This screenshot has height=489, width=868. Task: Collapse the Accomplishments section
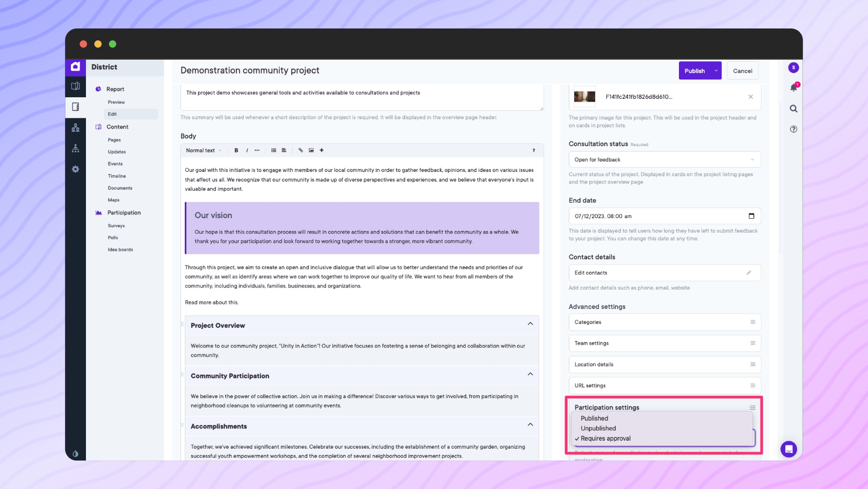point(530,425)
